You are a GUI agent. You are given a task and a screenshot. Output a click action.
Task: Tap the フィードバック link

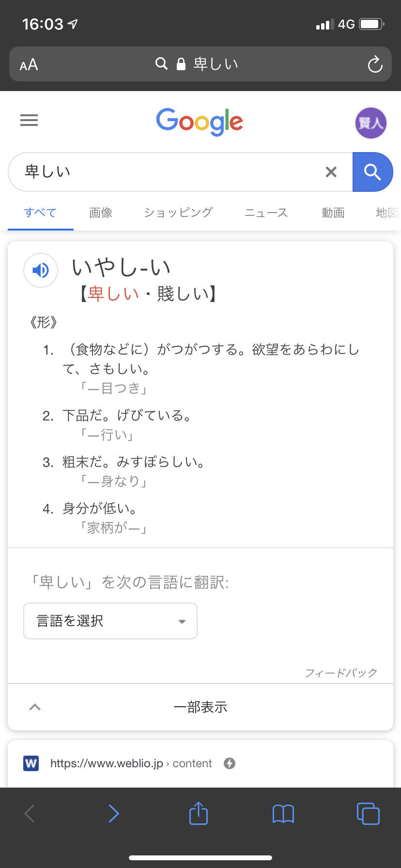(341, 673)
